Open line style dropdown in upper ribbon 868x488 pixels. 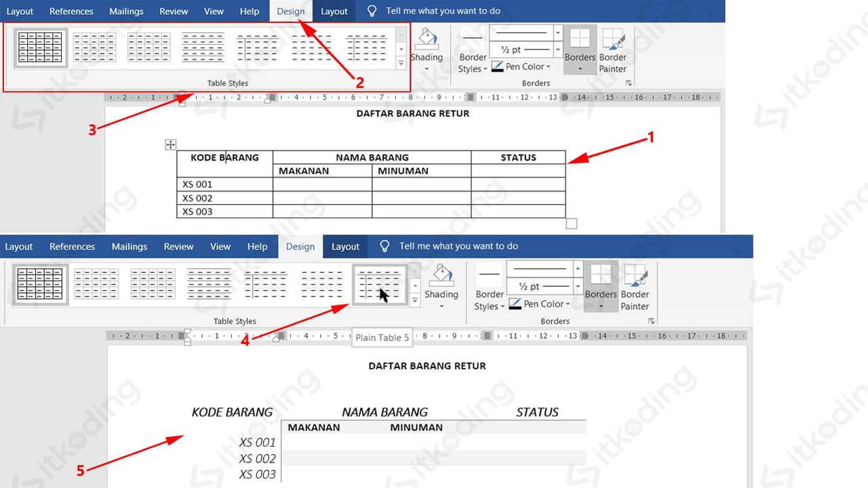pyautogui.click(x=557, y=33)
